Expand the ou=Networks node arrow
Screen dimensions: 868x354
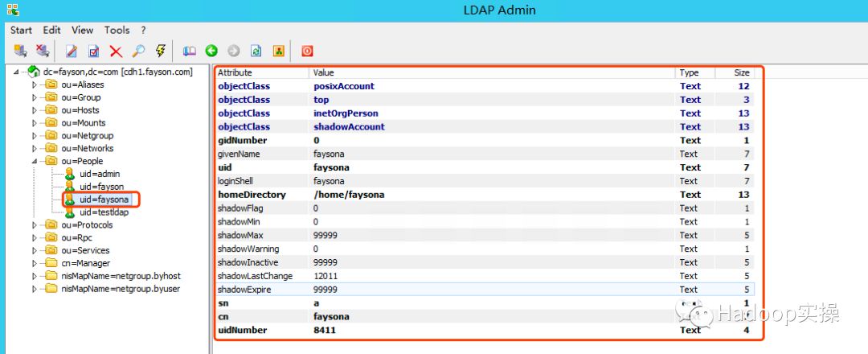click(35, 149)
